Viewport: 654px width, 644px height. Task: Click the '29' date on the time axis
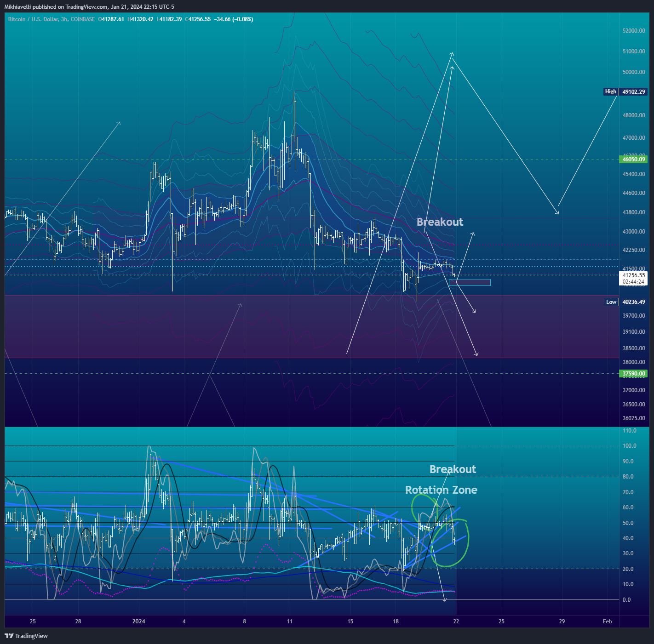[562, 621]
